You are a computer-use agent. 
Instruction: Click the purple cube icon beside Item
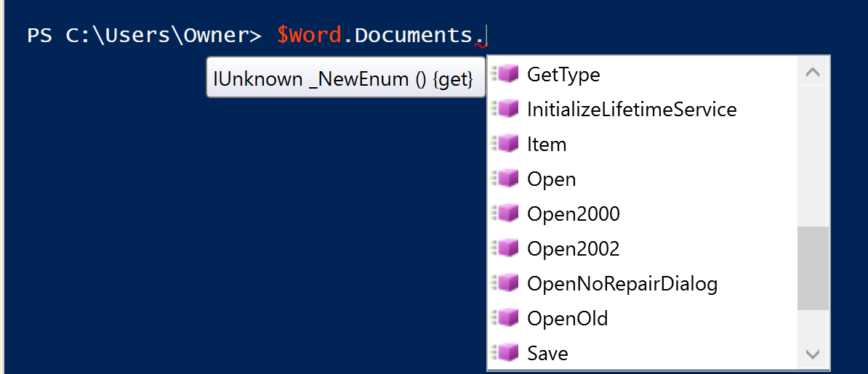click(x=505, y=144)
